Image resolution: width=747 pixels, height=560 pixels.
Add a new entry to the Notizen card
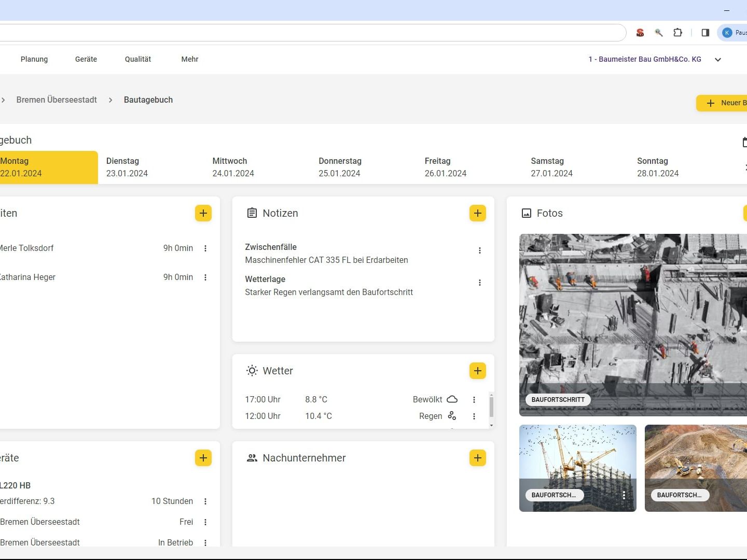pos(478,213)
